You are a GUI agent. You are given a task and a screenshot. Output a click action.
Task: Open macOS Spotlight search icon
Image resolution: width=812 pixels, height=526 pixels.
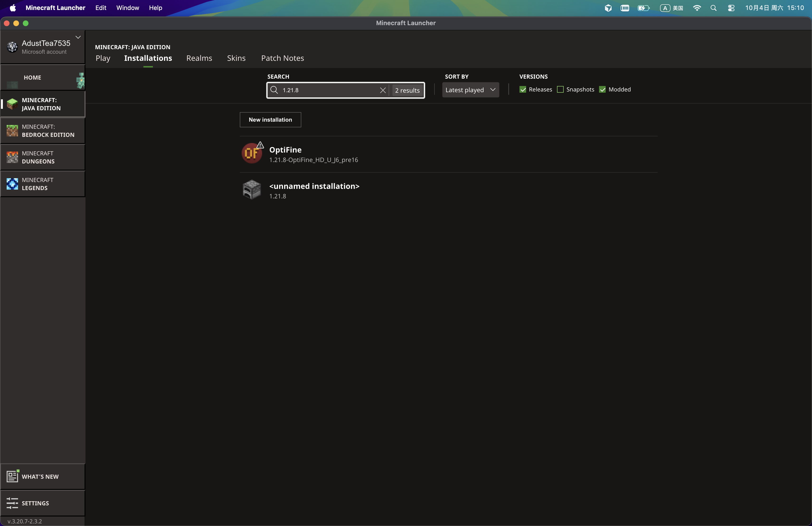(x=713, y=8)
